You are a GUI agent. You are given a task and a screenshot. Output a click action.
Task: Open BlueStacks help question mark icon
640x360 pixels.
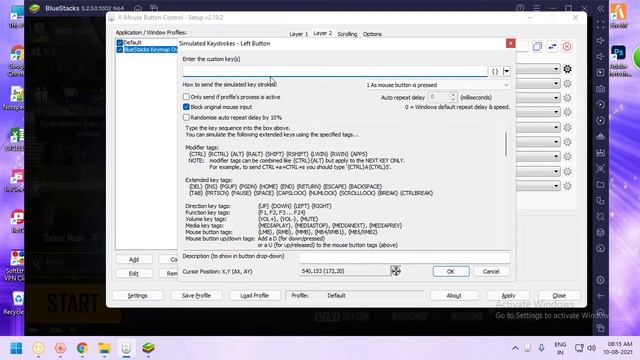520,9
